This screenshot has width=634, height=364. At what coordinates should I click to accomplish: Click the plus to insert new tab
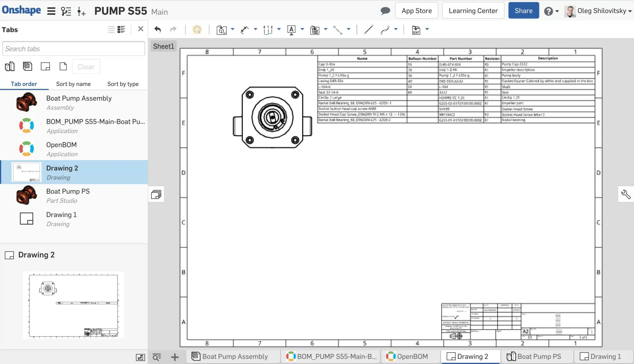click(x=175, y=357)
